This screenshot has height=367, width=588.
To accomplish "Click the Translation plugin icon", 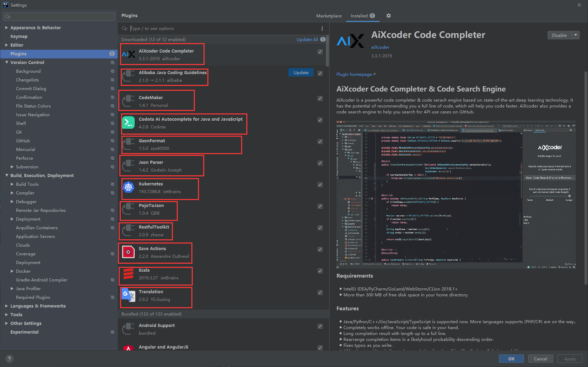I will coord(128,295).
